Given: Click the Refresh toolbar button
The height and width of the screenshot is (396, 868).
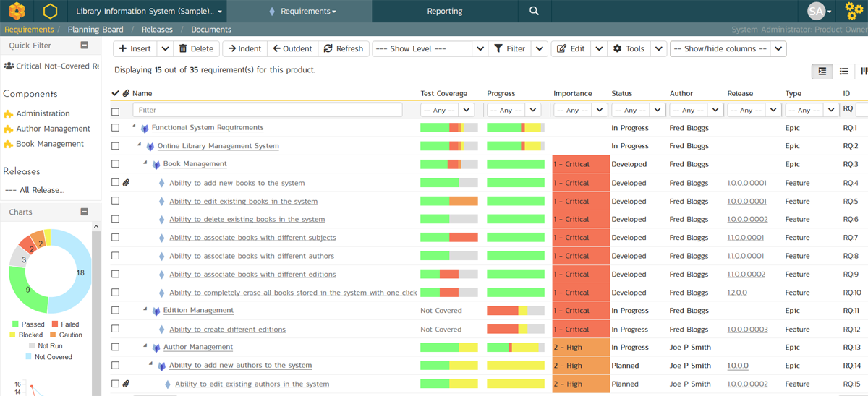Looking at the screenshot, I should point(344,48).
